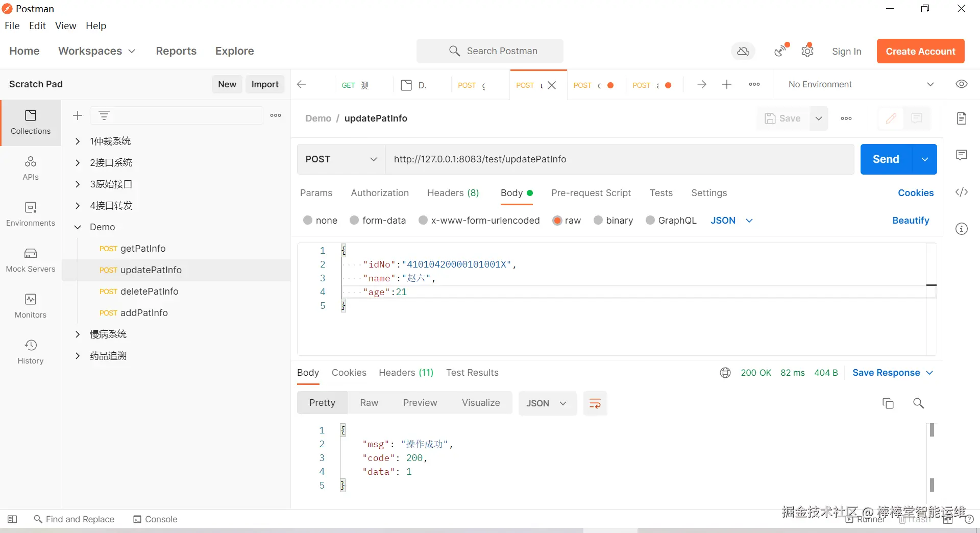Toggle response line wrap icon

click(x=595, y=403)
